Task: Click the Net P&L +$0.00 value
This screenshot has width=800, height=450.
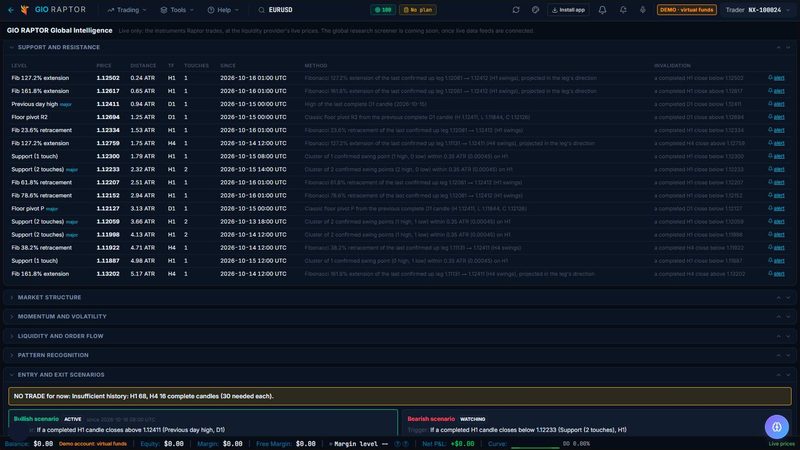Action: pos(462,444)
